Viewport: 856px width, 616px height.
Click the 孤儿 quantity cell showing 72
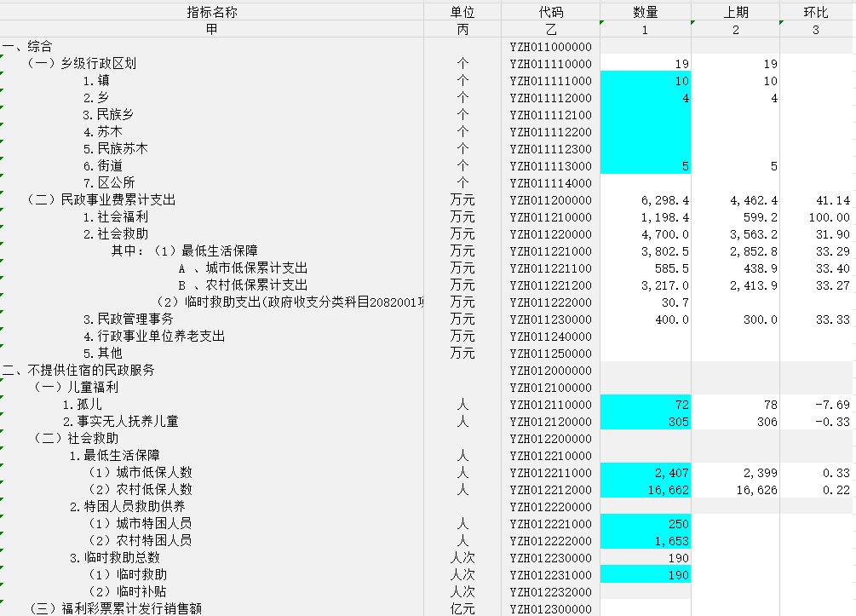(x=646, y=405)
